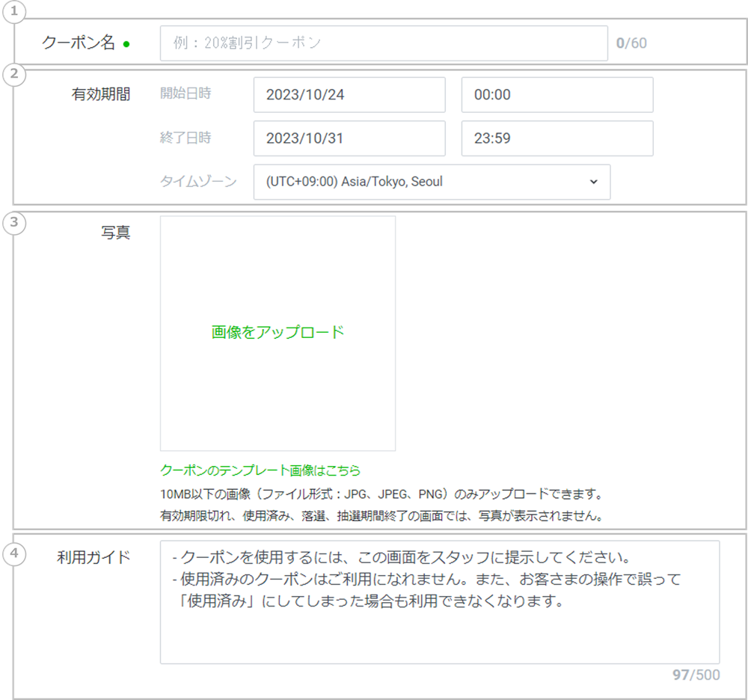Click the numbered circle marker 2
Viewport: 748px width, 700px height.
pyautogui.click(x=14, y=74)
